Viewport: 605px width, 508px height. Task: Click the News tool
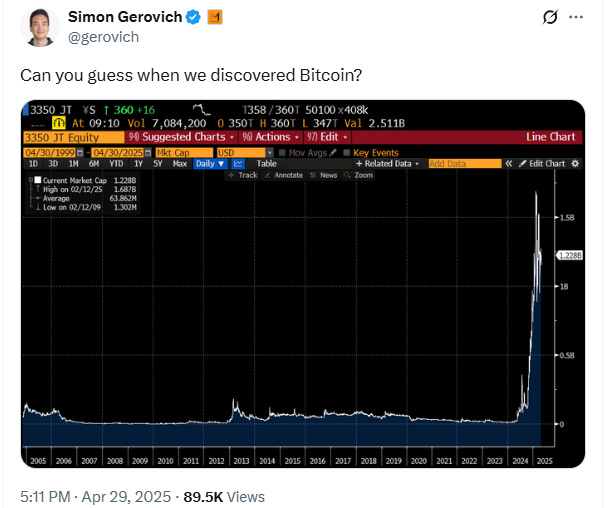pos(324,175)
